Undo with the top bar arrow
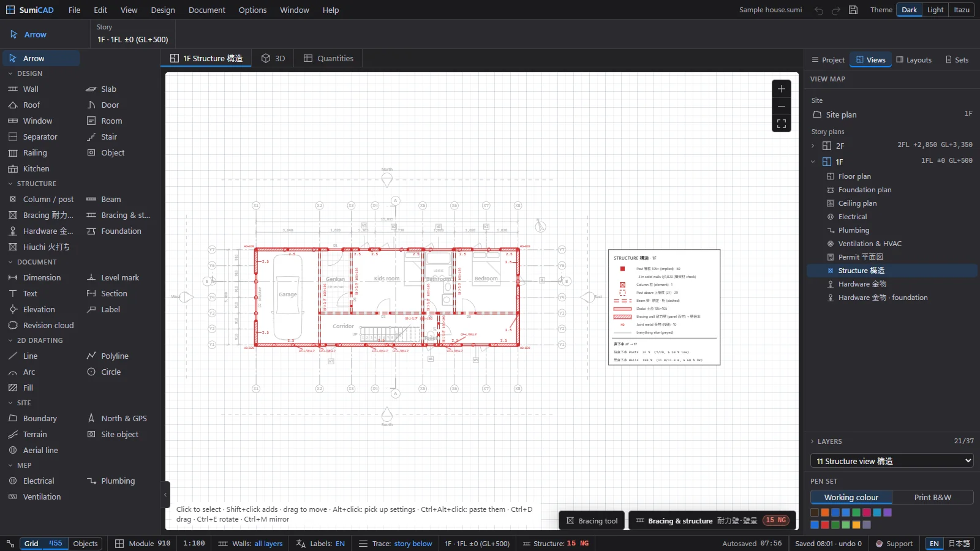This screenshot has height=551, width=980. [x=819, y=10]
